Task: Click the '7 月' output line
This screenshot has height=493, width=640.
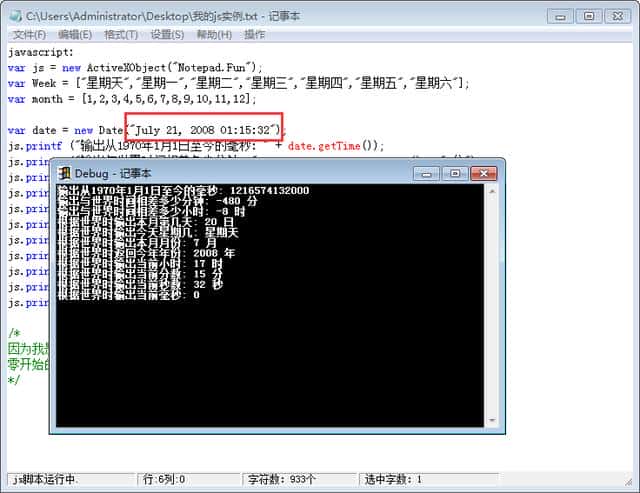Action: tap(137, 243)
